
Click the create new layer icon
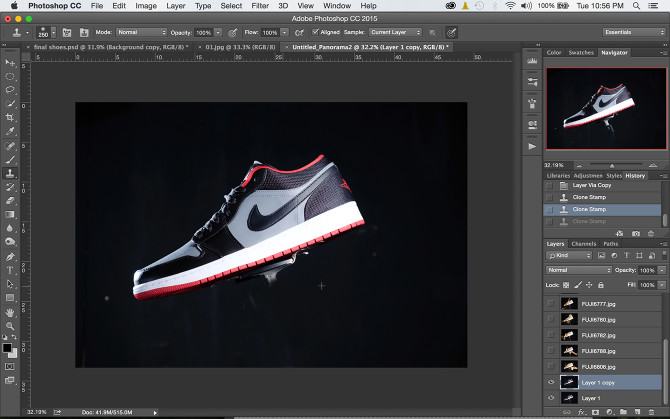click(x=638, y=412)
